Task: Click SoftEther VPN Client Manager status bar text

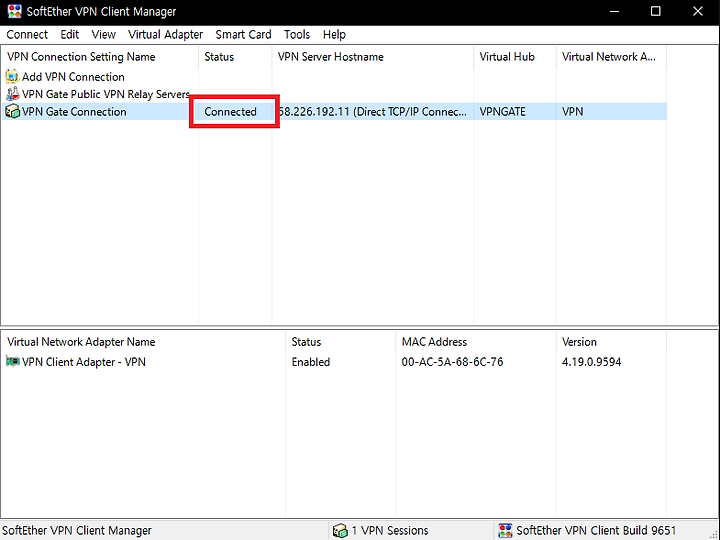Action: pos(77,530)
